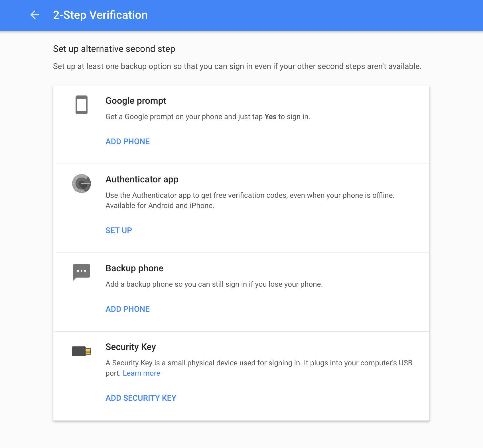Click the Security Key heading
This screenshot has width=483, height=448.
(x=131, y=347)
